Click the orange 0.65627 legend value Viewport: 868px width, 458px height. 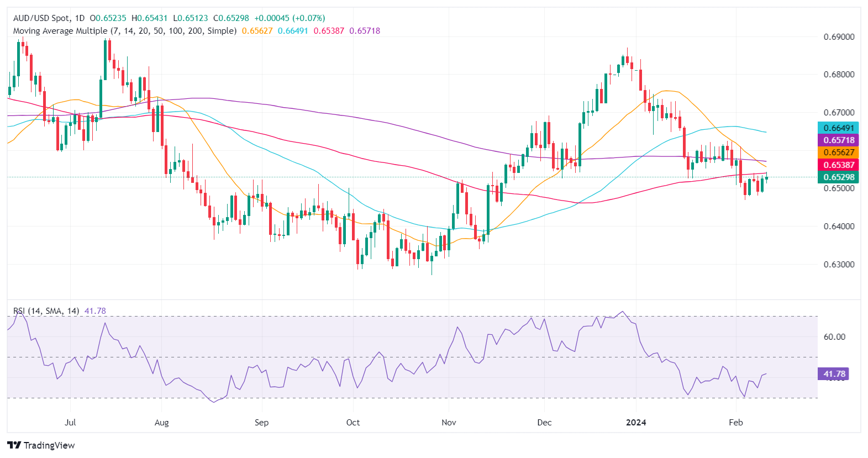pyautogui.click(x=257, y=31)
